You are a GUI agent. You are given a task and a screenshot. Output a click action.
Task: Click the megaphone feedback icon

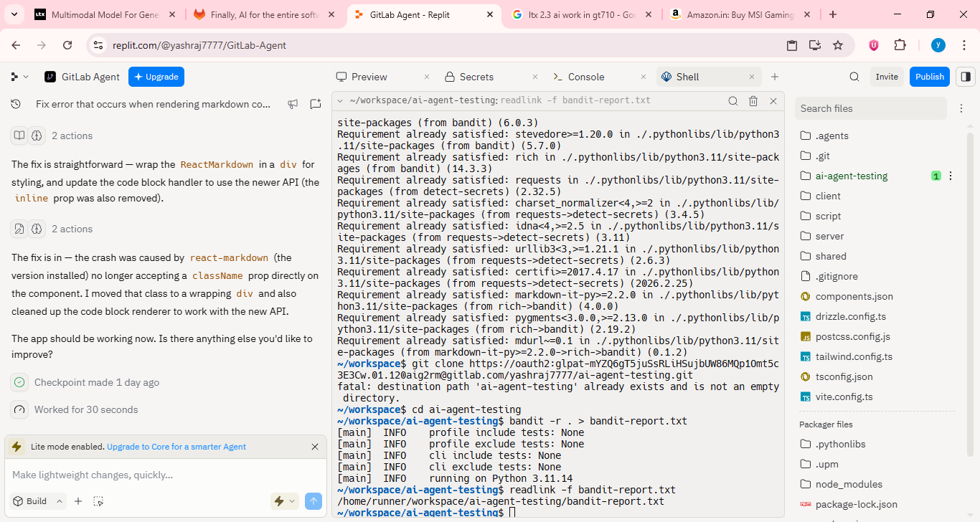293,104
